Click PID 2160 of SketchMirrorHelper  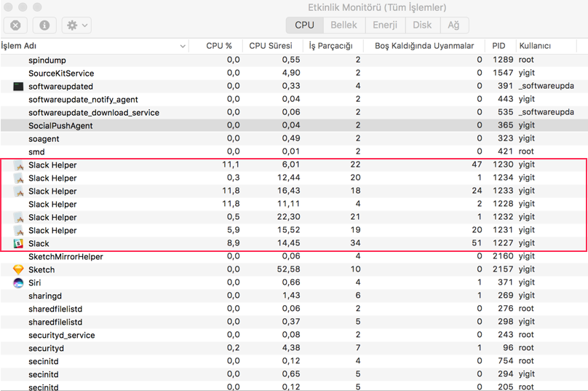coord(503,256)
